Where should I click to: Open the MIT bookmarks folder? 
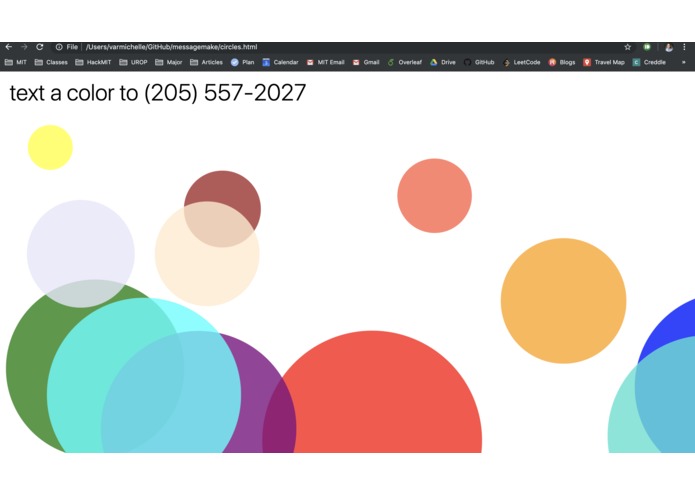pos(16,62)
